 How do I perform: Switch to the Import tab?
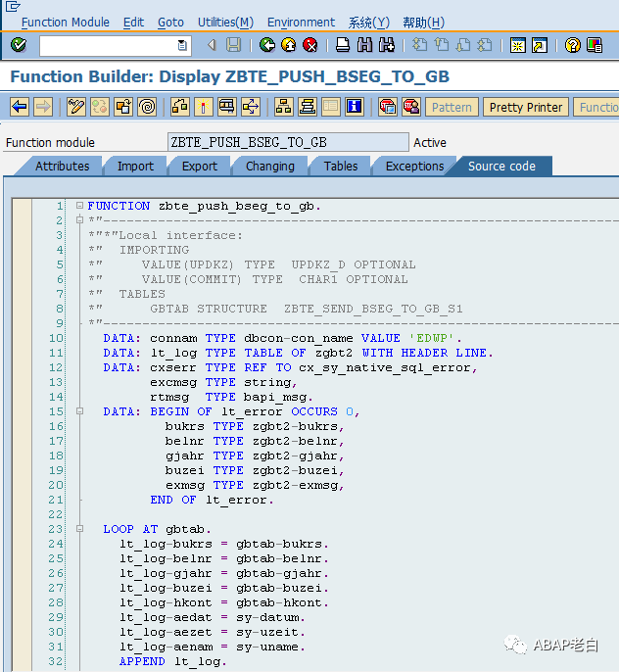[x=135, y=167]
